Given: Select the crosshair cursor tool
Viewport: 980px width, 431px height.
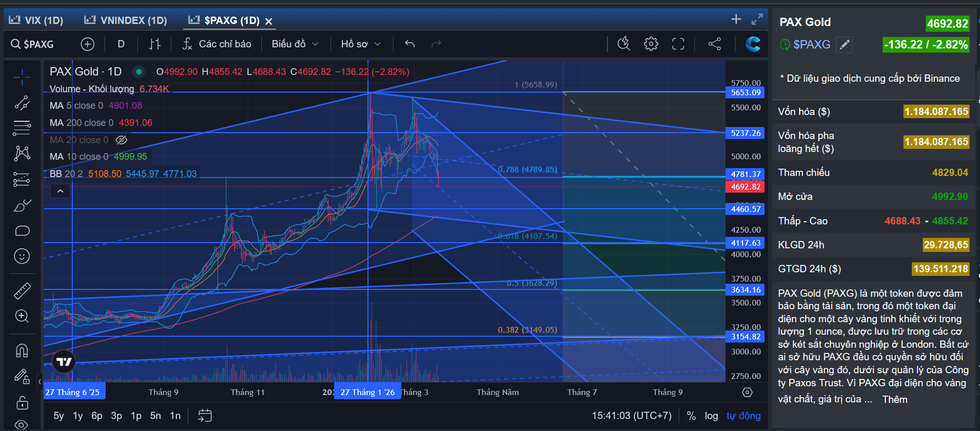Looking at the screenshot, I should tap(22, 78).
